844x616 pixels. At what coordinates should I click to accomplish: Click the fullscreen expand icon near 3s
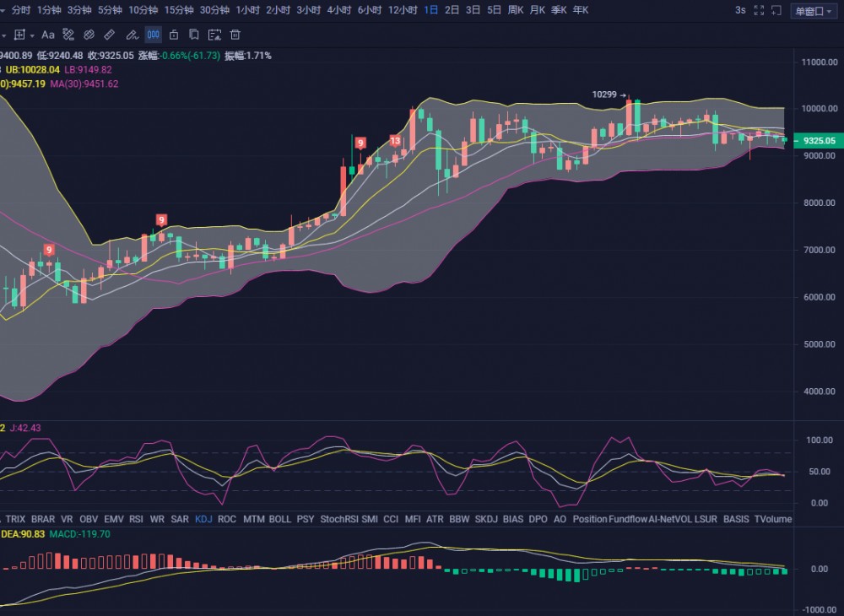[759, 10]
